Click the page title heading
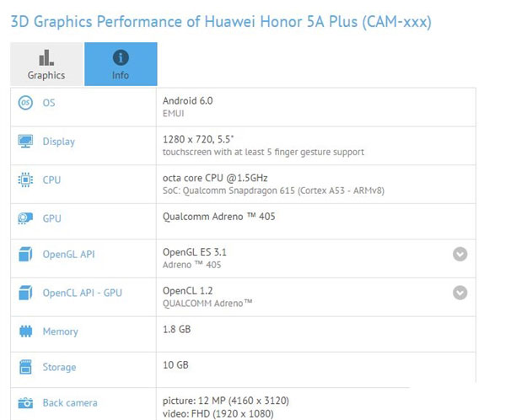 pos(220,21)
